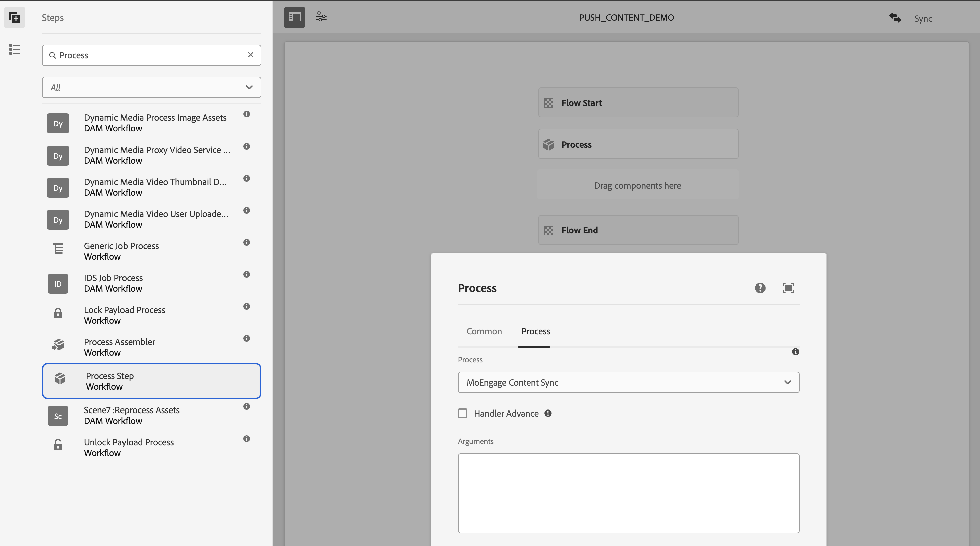Click the Generic Job Process list icon
The height and width of the screenshot is (546, 980).
tap(58, 248)
